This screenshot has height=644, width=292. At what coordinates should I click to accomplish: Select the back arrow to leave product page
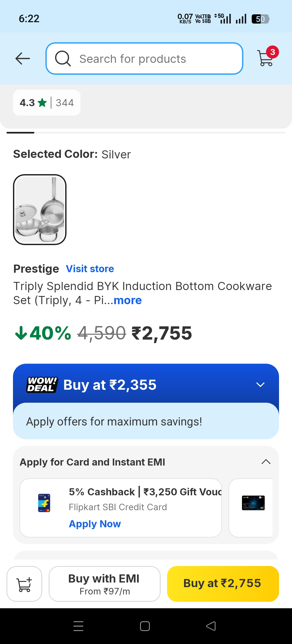(x=22, y=58)
